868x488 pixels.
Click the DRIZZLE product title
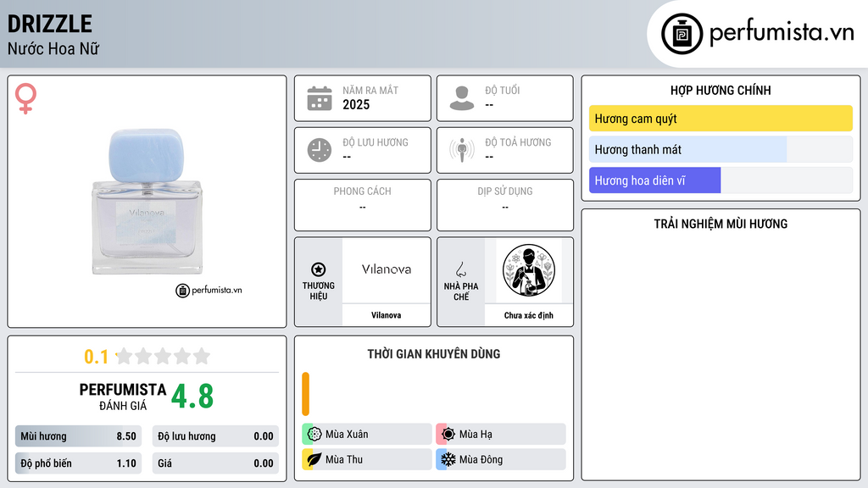pos(50,24)
